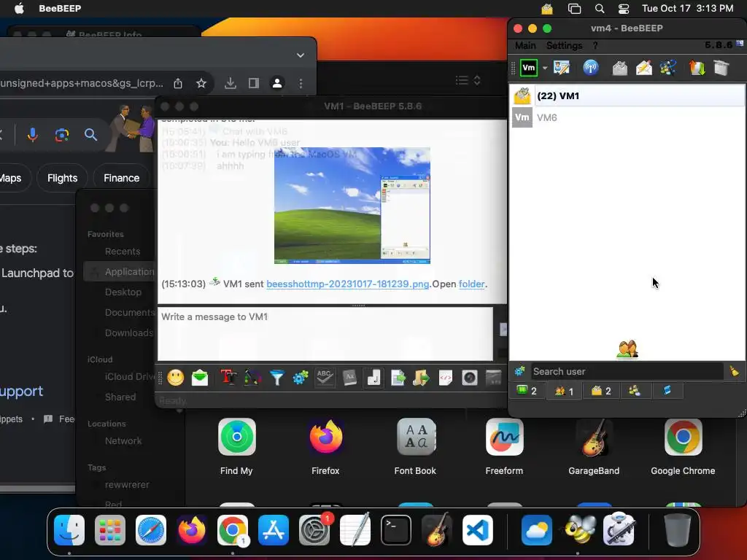This screenshot has height=560, width=747.
Task: Select the VM6 user in the list
Action: coord(627,117)
